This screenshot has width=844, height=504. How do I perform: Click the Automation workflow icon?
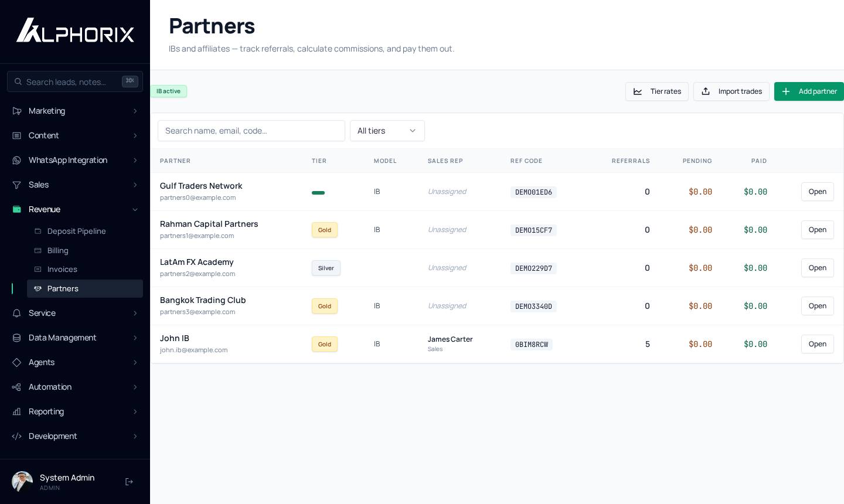pos(17,387)
